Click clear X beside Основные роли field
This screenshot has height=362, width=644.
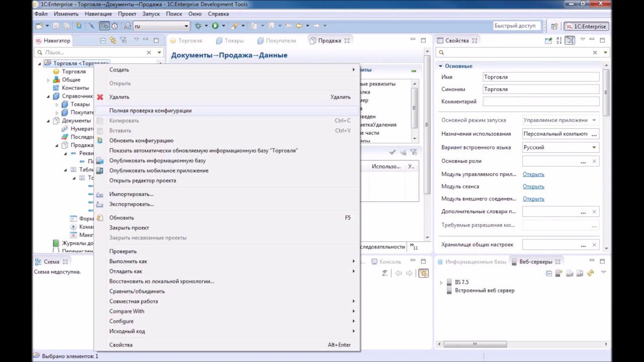point(594,161)
